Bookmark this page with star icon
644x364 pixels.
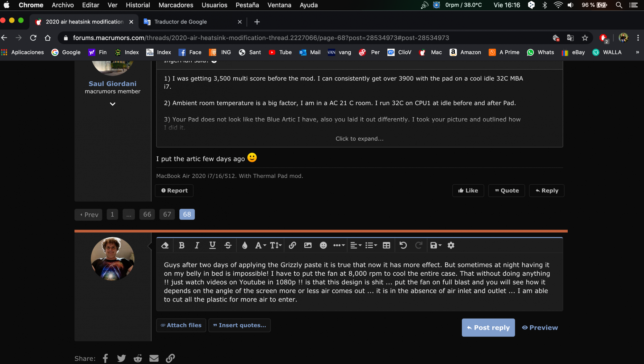585,38
